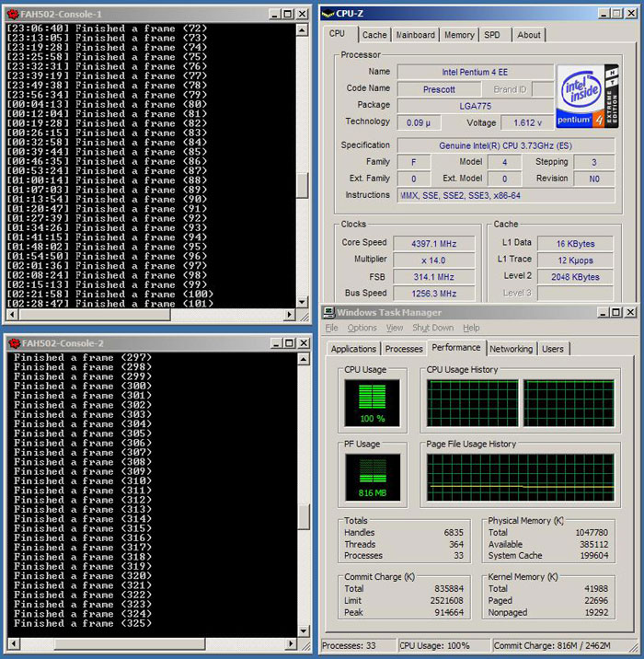The height and width of the screenshot is (659, 644).
Task: Click FSB value '314.1 MHz'
Action: click(x=434, y=277)
